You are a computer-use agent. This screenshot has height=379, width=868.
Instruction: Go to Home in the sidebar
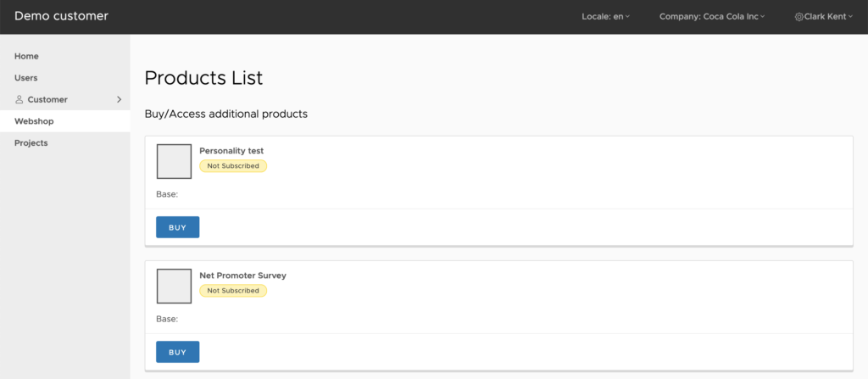tap(26, 56)
